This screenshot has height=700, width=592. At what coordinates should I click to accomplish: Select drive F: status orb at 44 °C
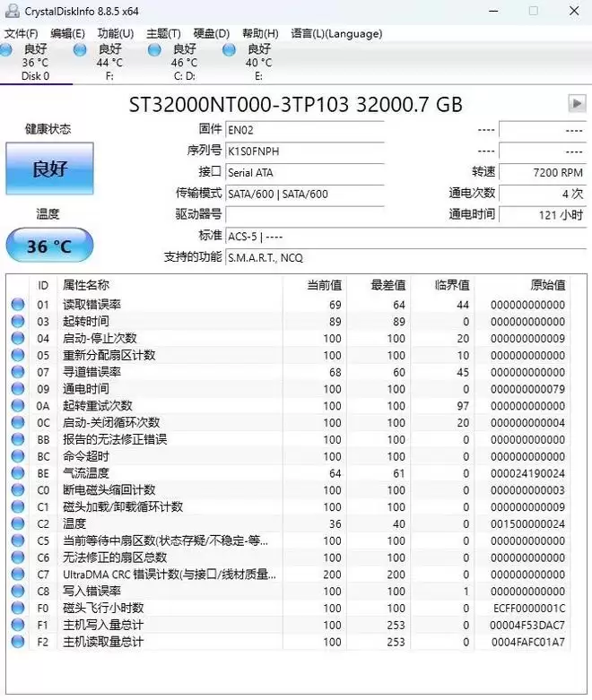click(x=81, y=49)
